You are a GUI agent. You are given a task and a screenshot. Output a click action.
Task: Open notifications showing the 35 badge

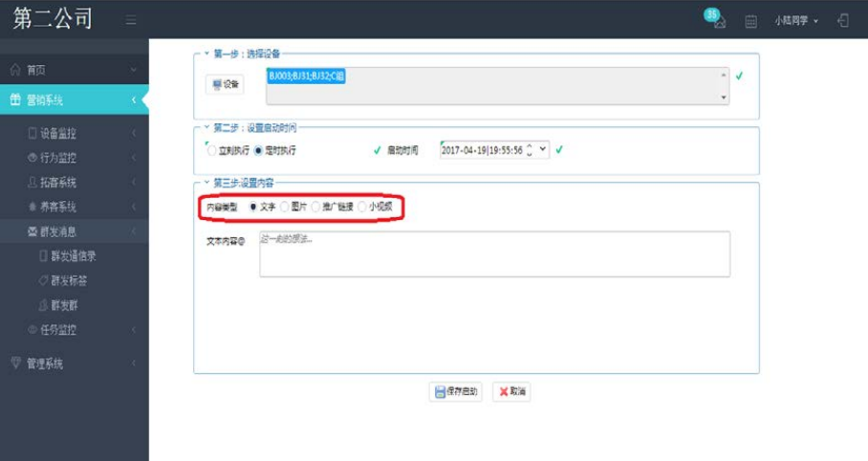tap(715, 18)
